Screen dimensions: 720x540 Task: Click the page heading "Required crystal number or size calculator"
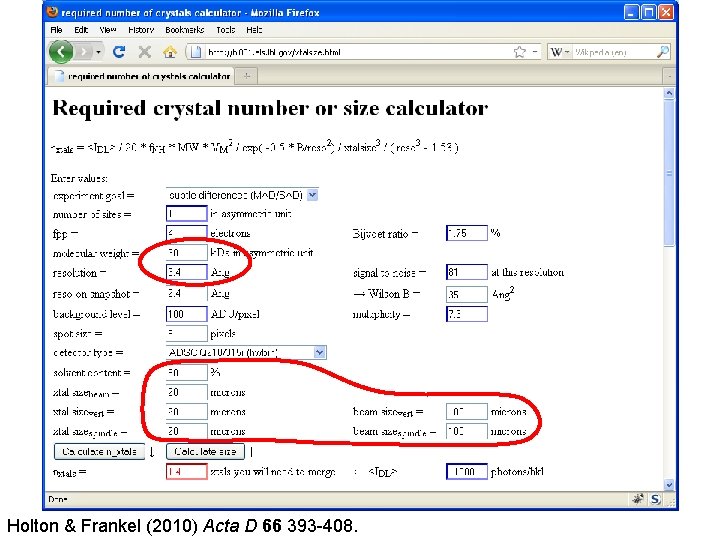tap(270, 109)
